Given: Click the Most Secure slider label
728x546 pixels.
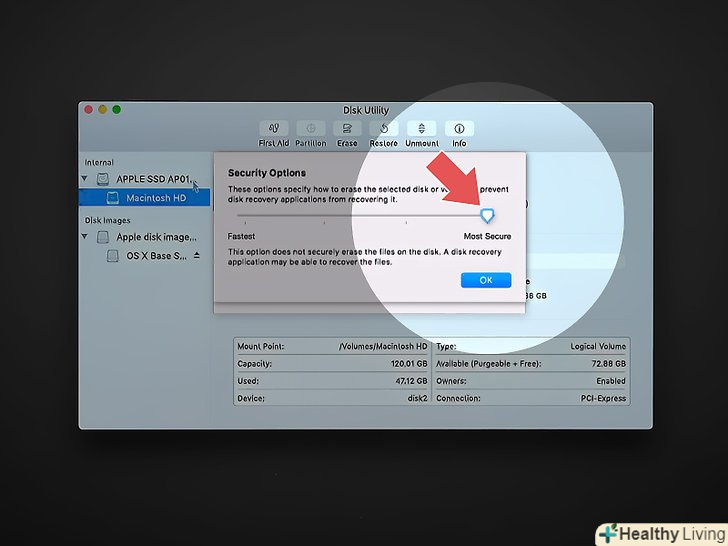Looking at the screenshot, I should point(487,236).
